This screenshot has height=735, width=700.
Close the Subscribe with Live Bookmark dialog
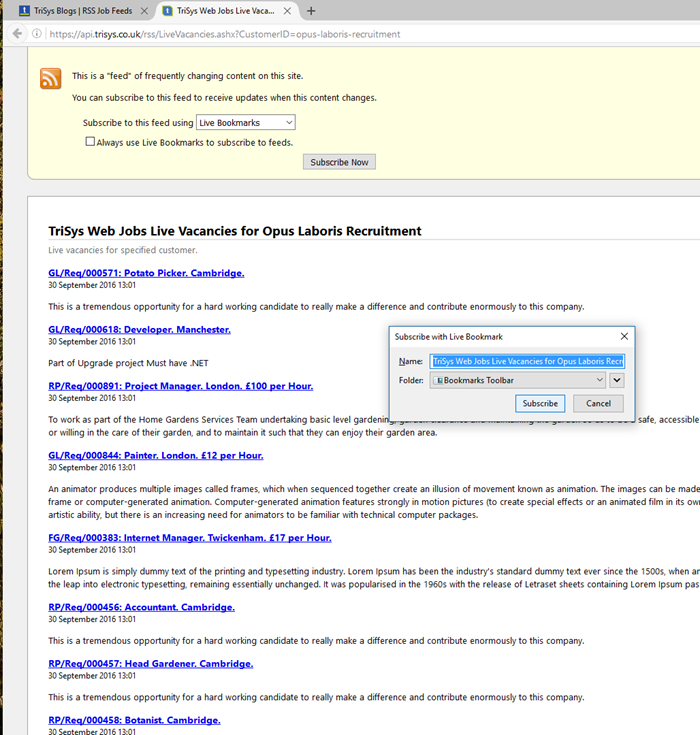(x=624, y=336)
